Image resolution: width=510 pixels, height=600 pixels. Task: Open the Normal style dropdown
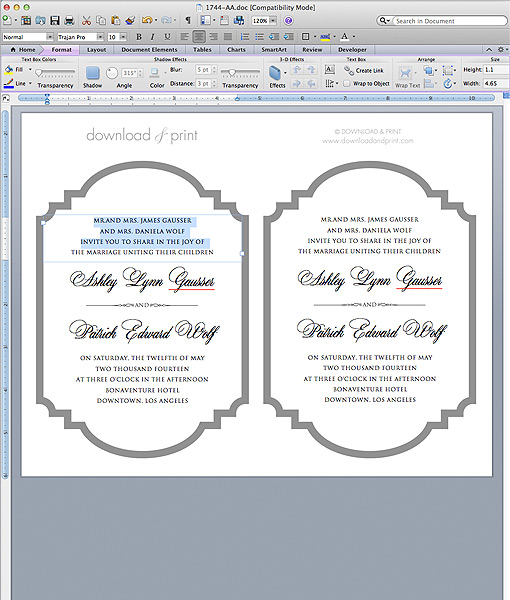coord(50,37)
